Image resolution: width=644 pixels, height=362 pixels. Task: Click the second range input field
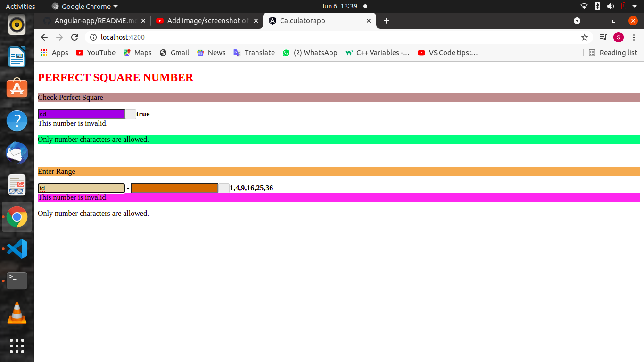tap(174, 188)
